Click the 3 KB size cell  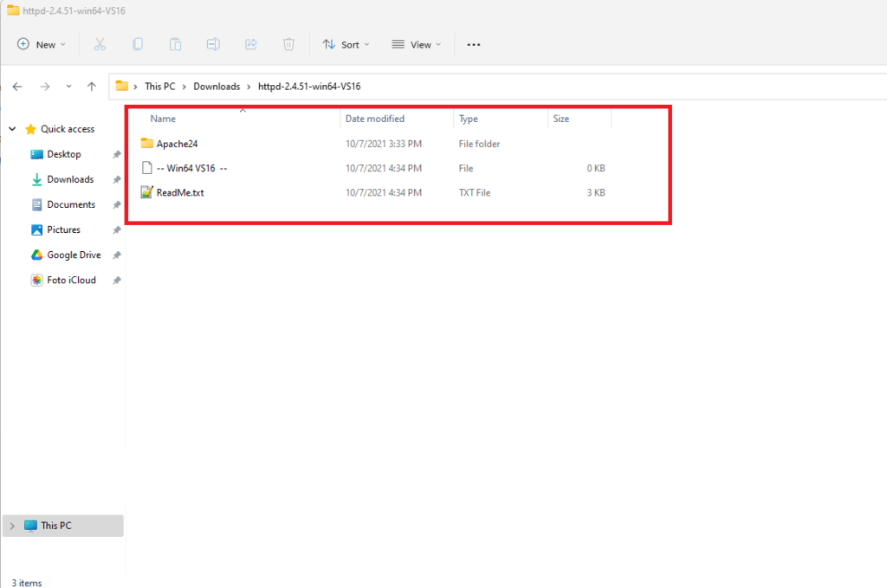(x=596, y=193)
